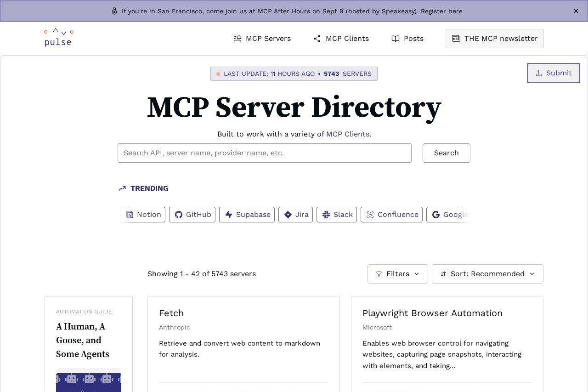Screen dimensions: 588x392
Task: Click the 'Showing 1 - 42 of 5743 servers' text
Action: [202, 274]
